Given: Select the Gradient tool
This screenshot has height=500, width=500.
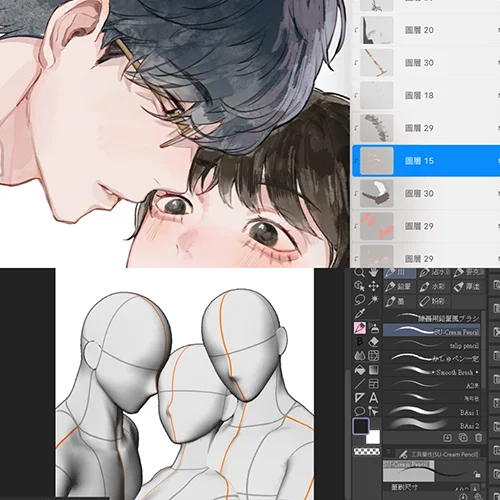Looking at the screenshot, I should tap(374, 370).
